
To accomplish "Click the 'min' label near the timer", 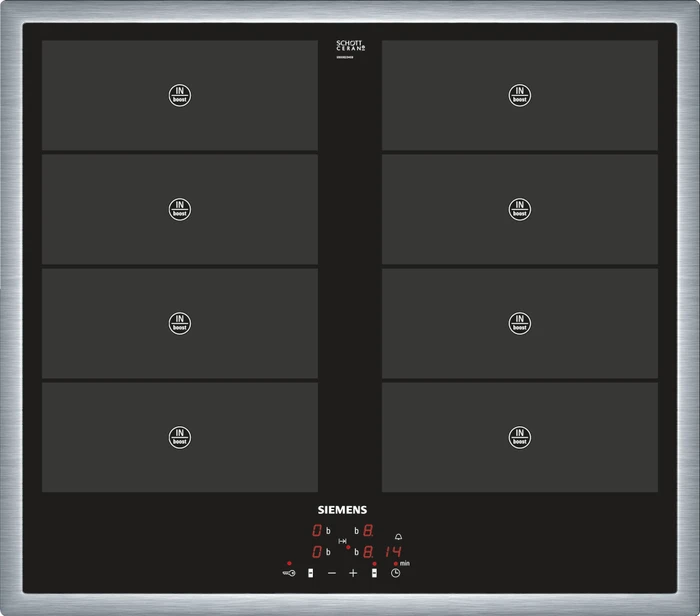I will click(405, 563).
